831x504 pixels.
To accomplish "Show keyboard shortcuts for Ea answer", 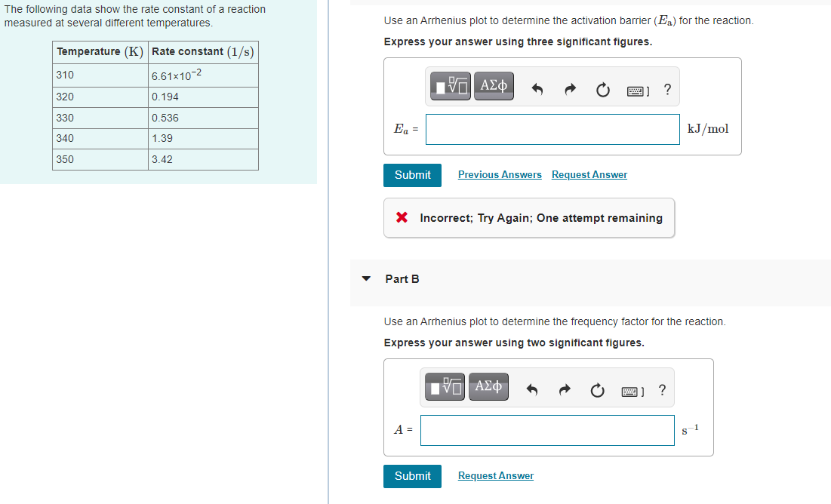I will click(638, 91).
